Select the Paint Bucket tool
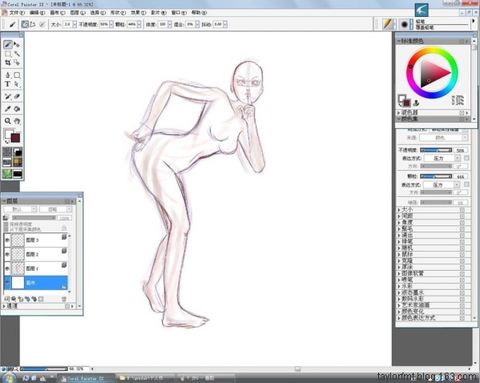This screenshot has height=383, width=480. tap(17, 109)
